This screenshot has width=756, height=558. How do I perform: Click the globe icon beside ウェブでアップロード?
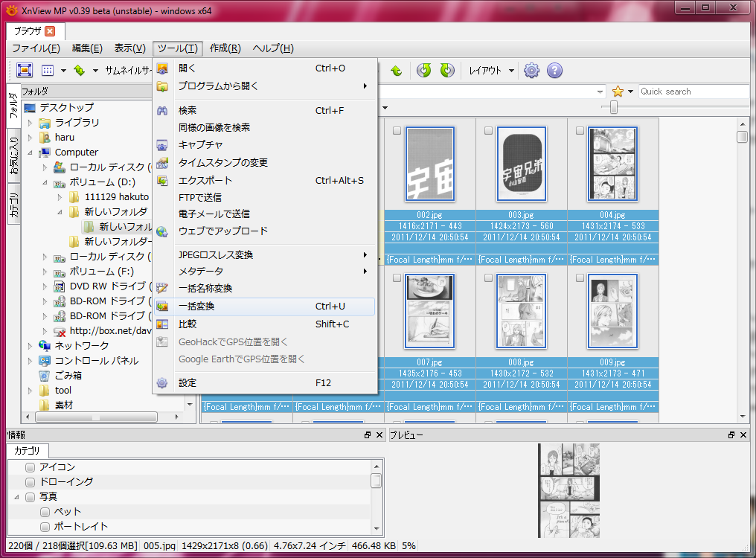[x=162, y=231]
